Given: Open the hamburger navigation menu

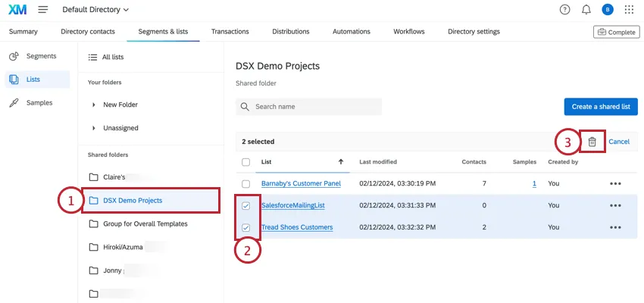Looking at the screenshot, I should click(43, 10).
